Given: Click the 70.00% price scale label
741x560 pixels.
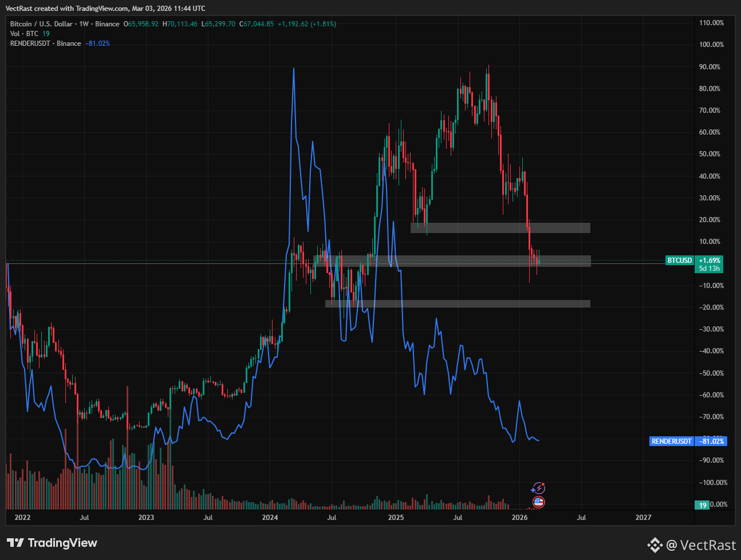Looking at the screenshot, I should pos(710,111).
